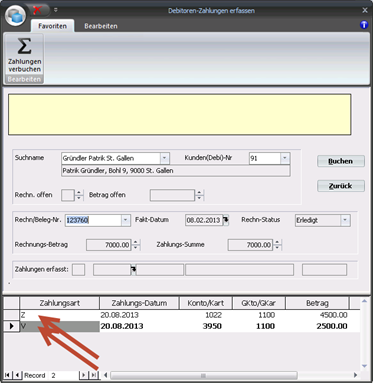The height and width of the screenshot is (383, 373).
Task: Go to previous record navigation button
Action: [x=17, y=375]
